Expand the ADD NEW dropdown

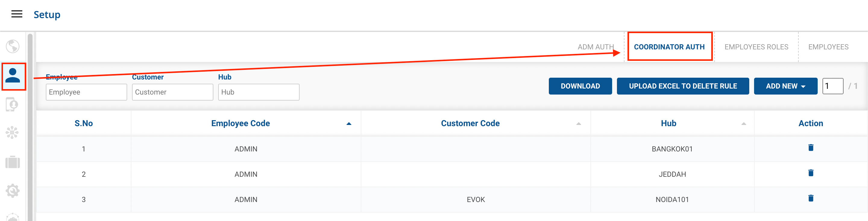click(x=785, y=86)
